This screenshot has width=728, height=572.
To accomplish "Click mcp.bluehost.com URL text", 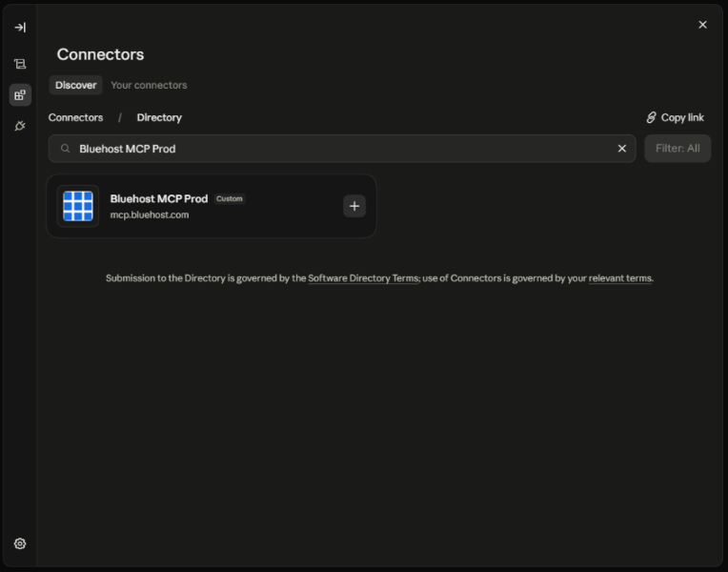I will pyautogui.click(x=150, y=214).
